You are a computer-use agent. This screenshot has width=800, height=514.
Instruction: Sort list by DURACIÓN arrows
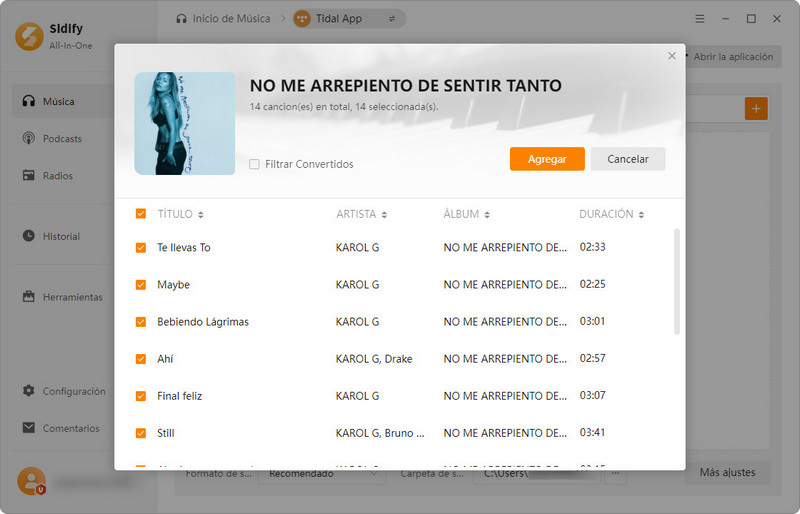point(641,215)
